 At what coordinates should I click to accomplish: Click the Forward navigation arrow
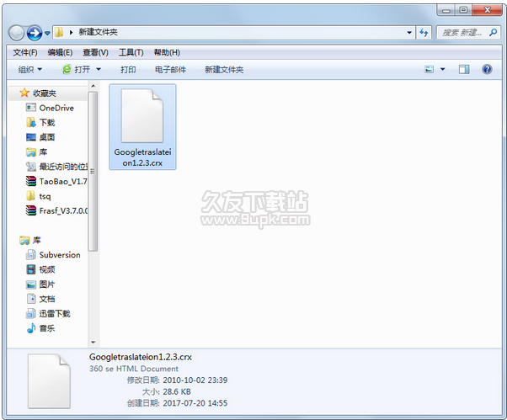tap(35, 33)
